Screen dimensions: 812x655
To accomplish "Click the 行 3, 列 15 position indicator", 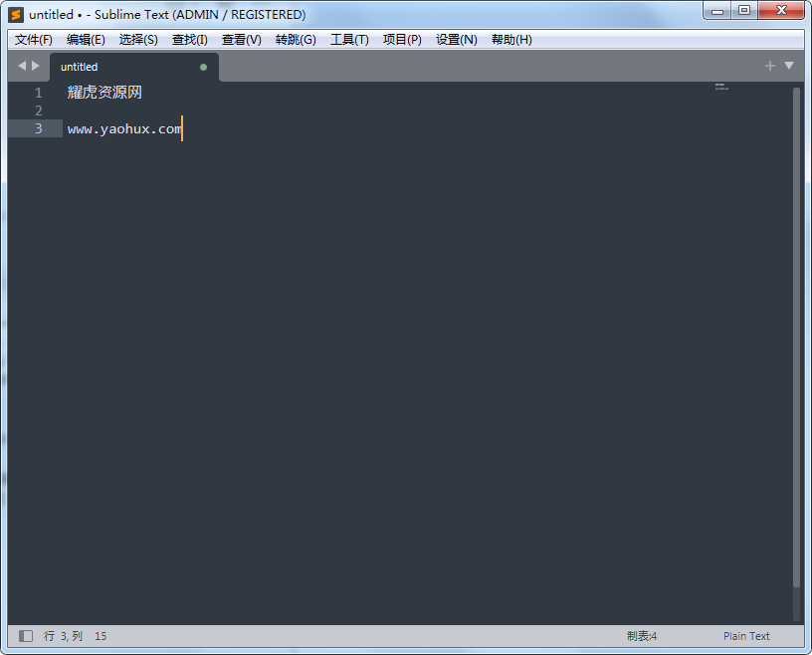I will (75, 636).
